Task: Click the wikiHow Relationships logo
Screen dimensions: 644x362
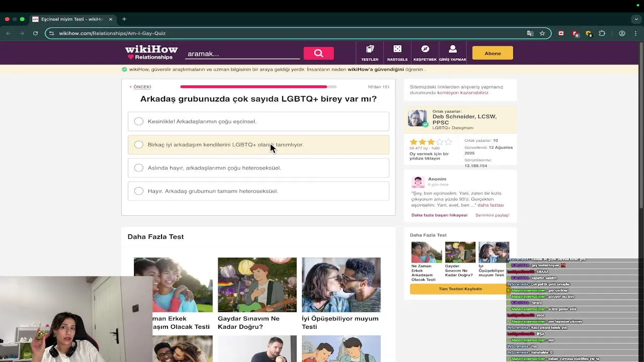Action: click(151, 53)
